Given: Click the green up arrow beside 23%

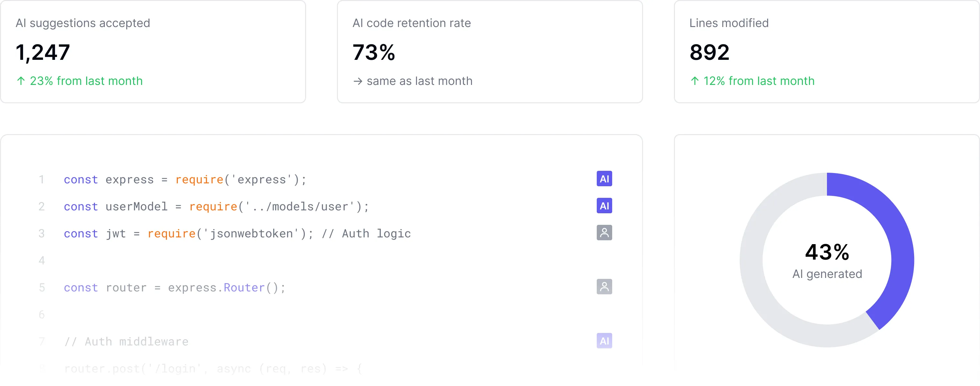Looking at the screenshot, I should point(21,81).
